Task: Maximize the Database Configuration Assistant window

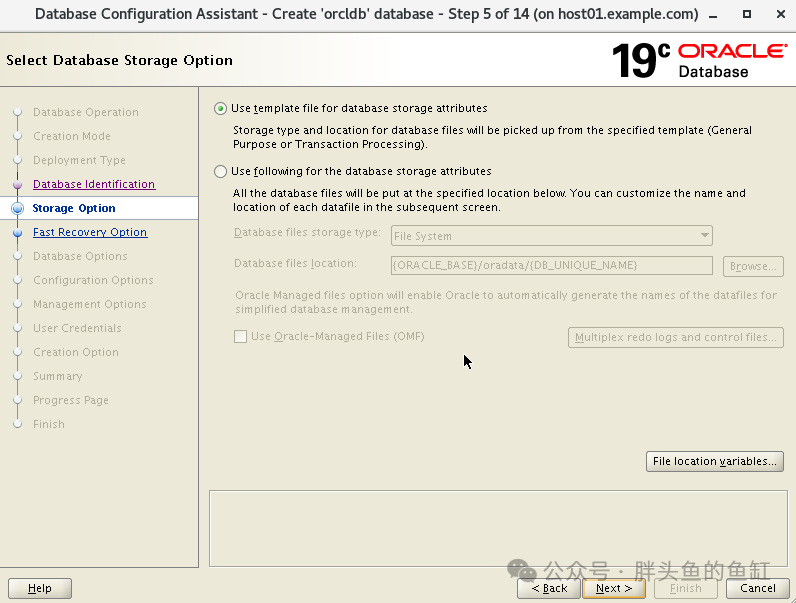Action: coord(747,14)
